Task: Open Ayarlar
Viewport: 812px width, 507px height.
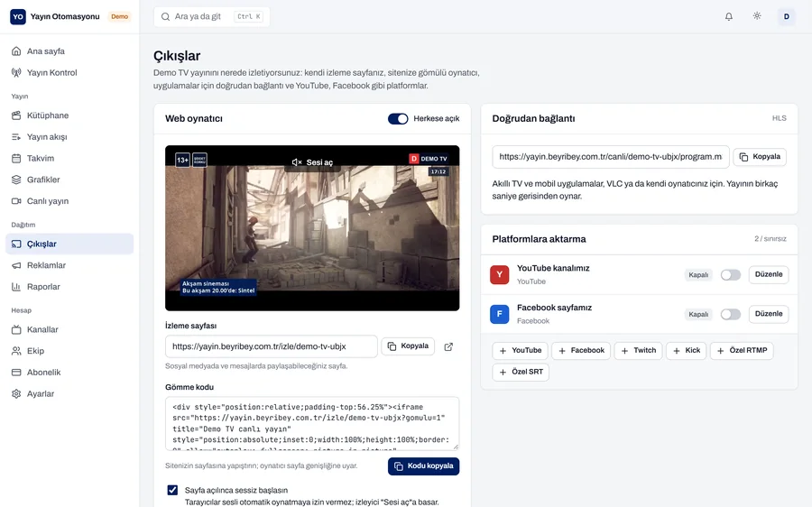Action: click(69, 393)
